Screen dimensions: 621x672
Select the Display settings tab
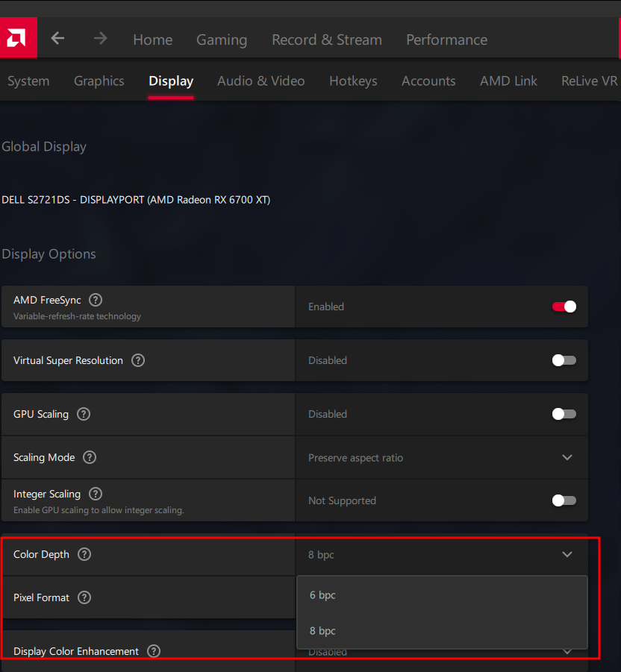(171, 81)
